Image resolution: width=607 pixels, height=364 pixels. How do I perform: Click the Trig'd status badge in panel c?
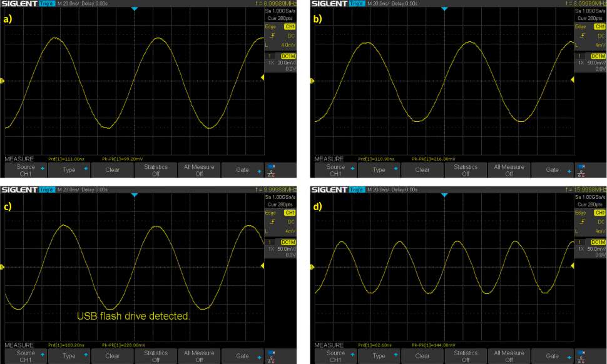[47, 190]
